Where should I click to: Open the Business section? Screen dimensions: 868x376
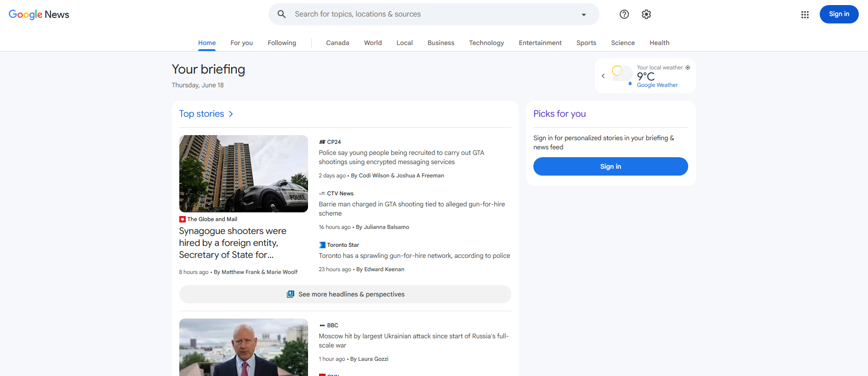(440, 43)
